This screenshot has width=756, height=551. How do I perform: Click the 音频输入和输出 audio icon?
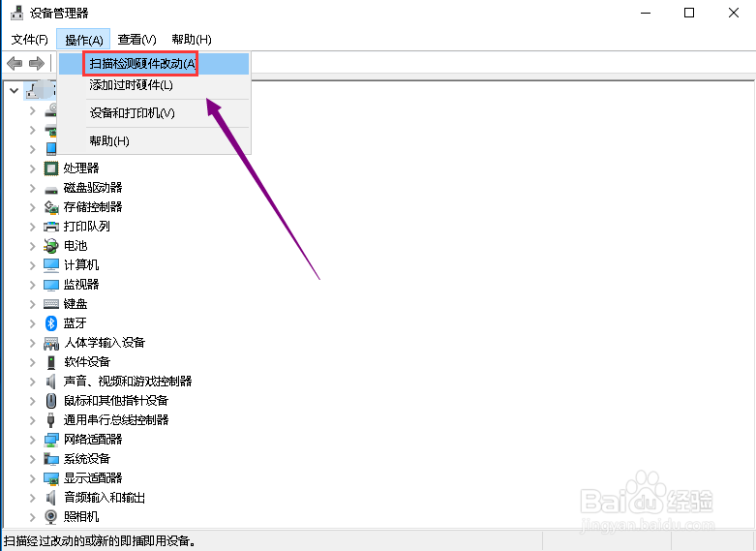pos(51,498)
